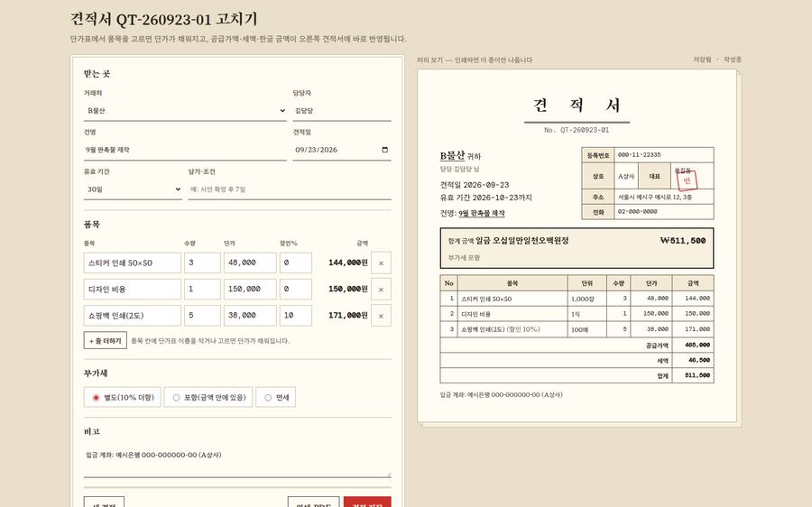Screen dimensions: 812x507
Task: Click the 저장됨 status text
Action: [702, 60]
